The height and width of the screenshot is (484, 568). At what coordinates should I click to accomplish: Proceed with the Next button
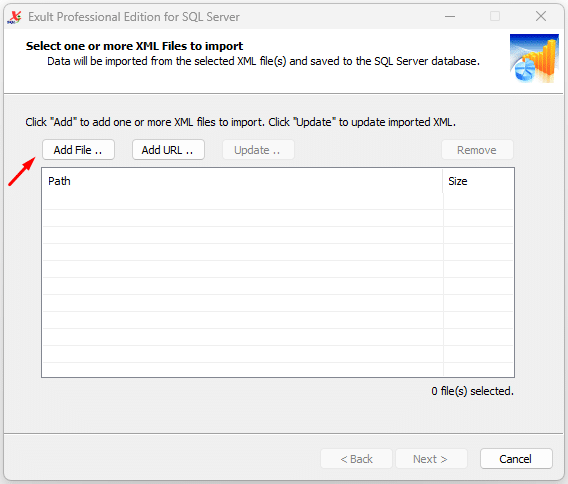click(x=431, y=459)
